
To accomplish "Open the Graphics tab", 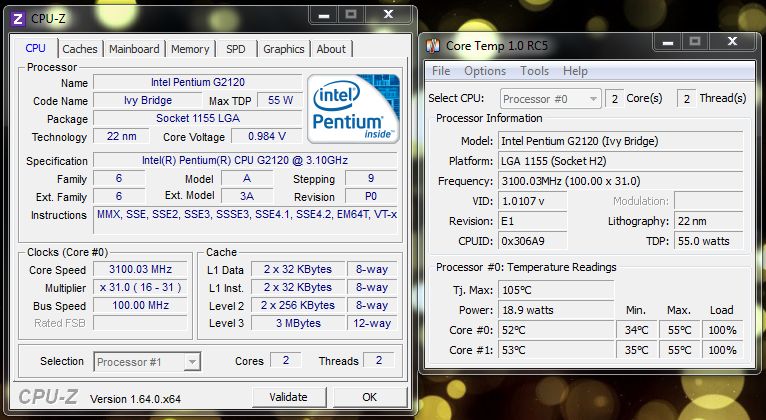I will click(x=284, y=49).
